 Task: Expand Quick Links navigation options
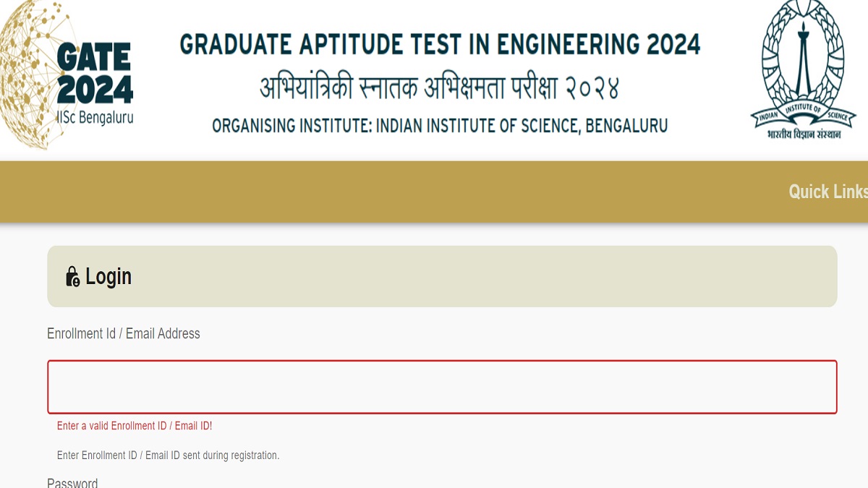(827, 192)
